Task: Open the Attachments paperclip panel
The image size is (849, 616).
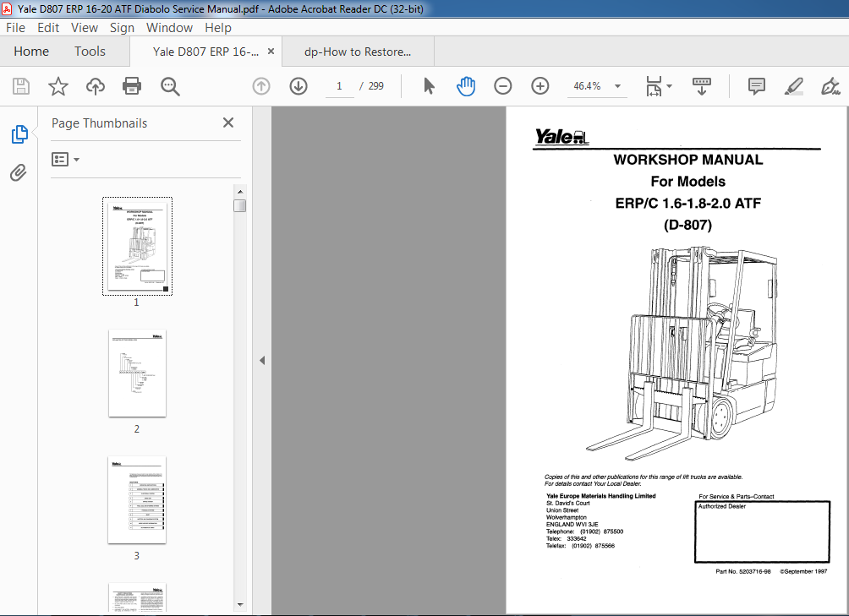Action: [x=19, y=173]
